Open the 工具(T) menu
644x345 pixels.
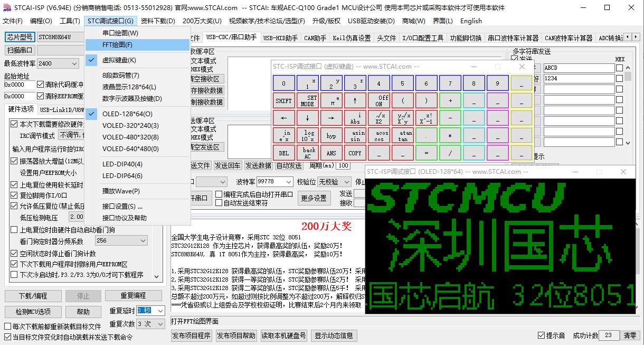[70, 21]
